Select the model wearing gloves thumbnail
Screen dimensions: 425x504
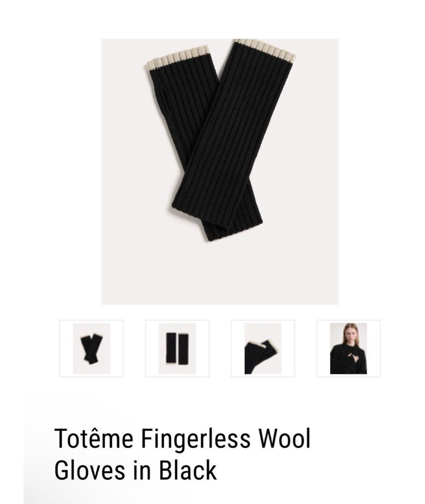349,348
